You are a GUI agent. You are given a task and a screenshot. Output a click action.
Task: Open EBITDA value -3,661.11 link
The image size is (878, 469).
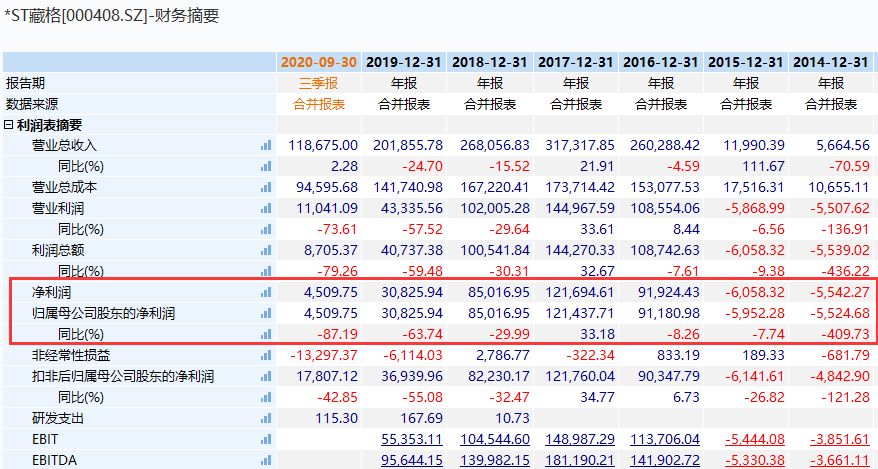(840, 460)
